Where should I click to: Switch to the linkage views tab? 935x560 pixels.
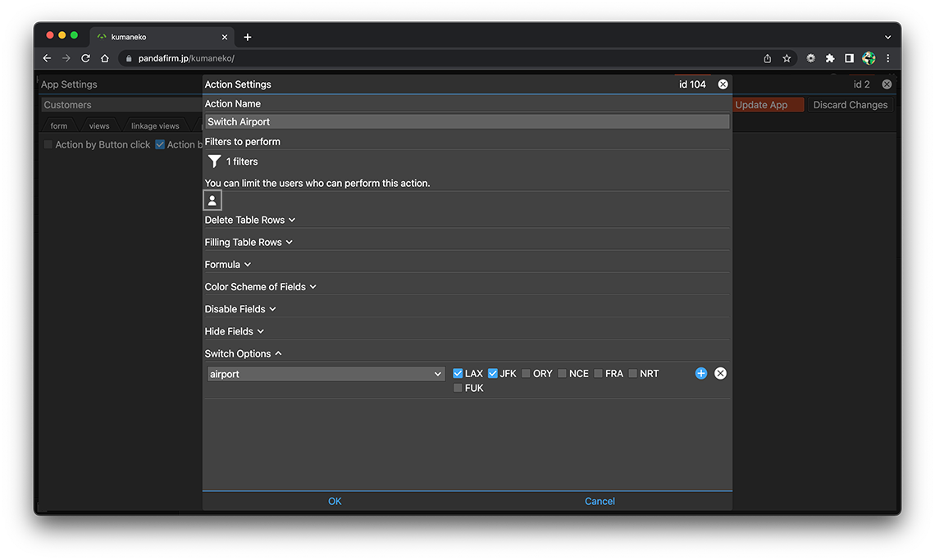point(155,126)
